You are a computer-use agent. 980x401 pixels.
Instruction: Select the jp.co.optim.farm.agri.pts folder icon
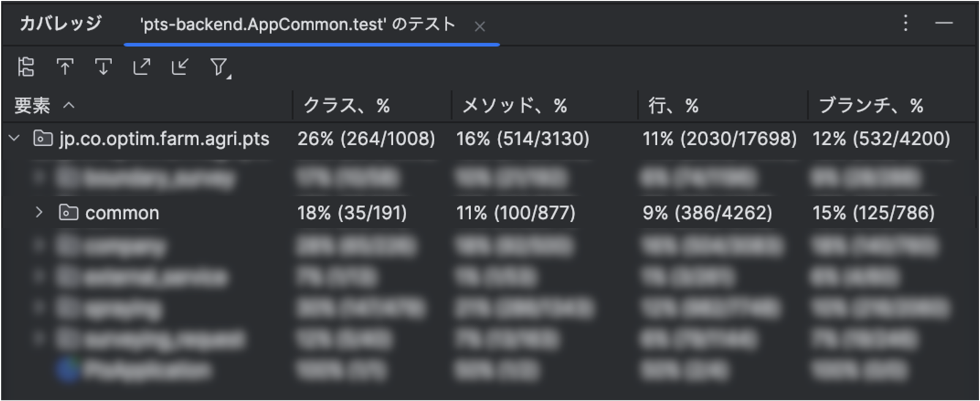pyautogui.click(x=42, y=138)
